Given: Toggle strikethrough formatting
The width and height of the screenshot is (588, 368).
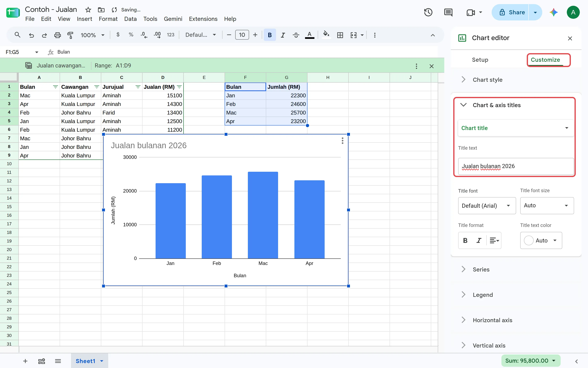Looking at the screenshot, I should coord(296,35).
